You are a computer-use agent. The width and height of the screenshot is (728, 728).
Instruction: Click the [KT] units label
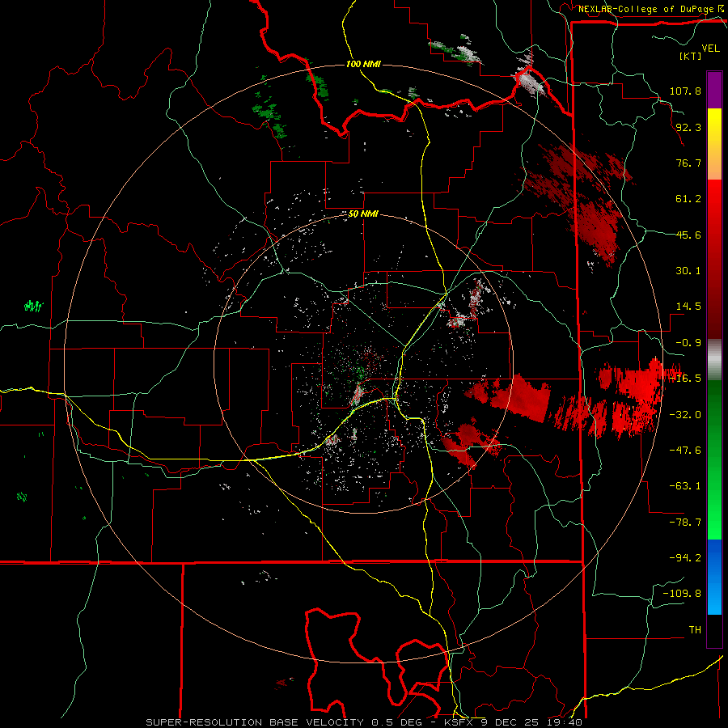pos(690,56)
